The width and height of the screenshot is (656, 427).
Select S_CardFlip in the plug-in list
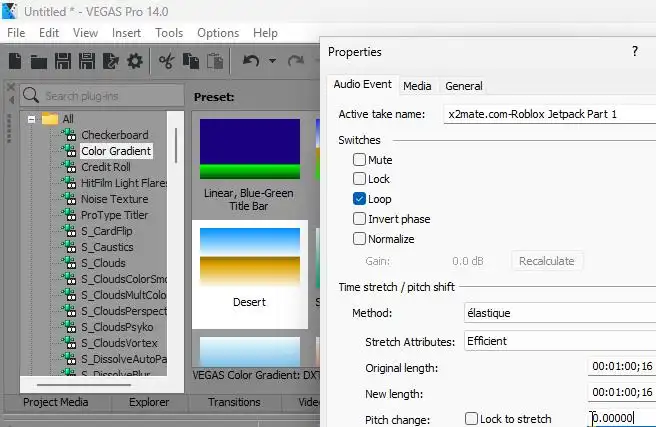pos(107,231)
